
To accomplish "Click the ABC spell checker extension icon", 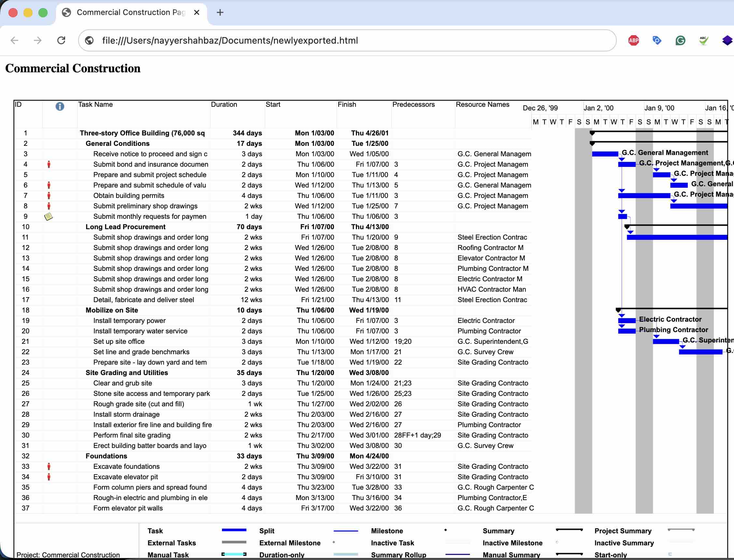I will 703,40.
